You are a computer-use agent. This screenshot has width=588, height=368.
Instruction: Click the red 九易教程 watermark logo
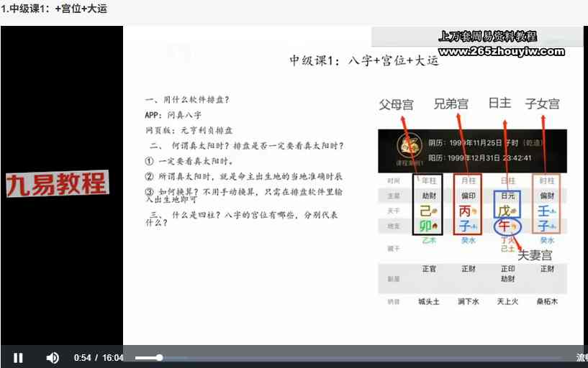(x=57, y=184)
